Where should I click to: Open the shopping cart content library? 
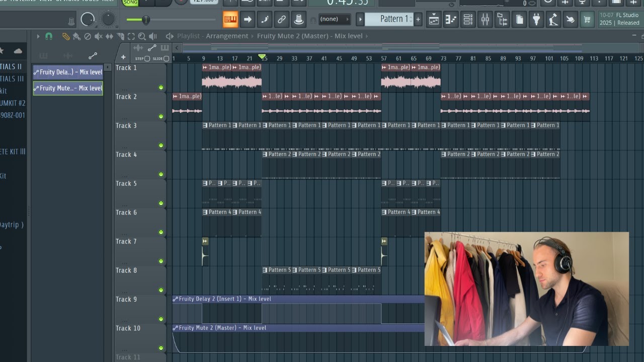[x=587, y=20]
